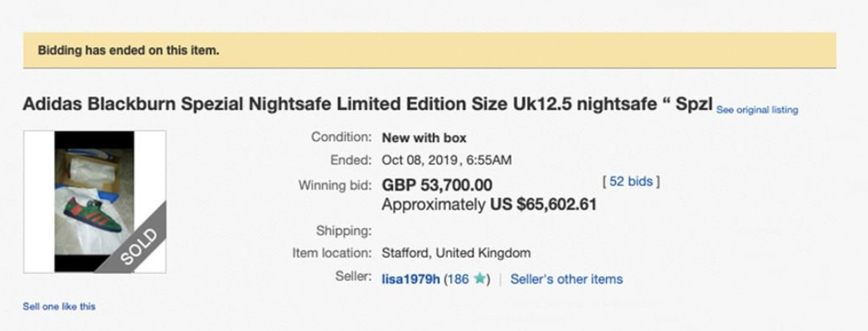
Task: Click the Shipping label
Action: coord(344,230)
